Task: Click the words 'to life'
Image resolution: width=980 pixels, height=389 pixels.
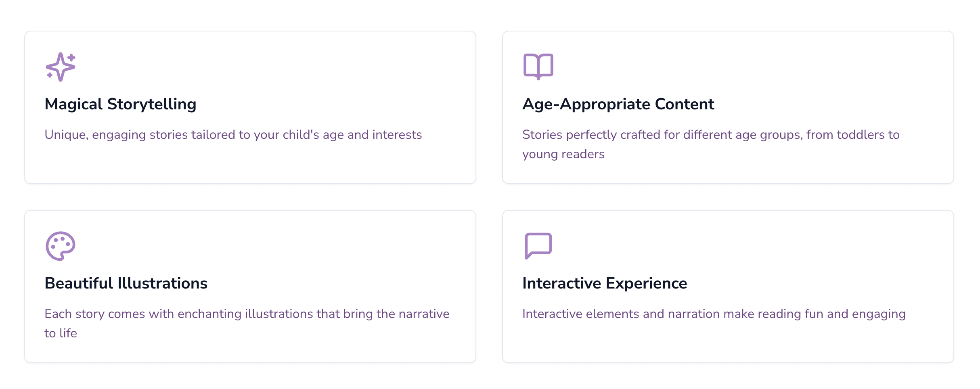Action: (61, 333)
